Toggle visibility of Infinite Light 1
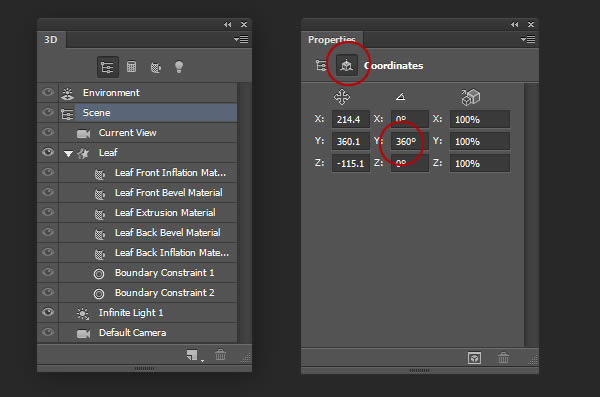 48,312
